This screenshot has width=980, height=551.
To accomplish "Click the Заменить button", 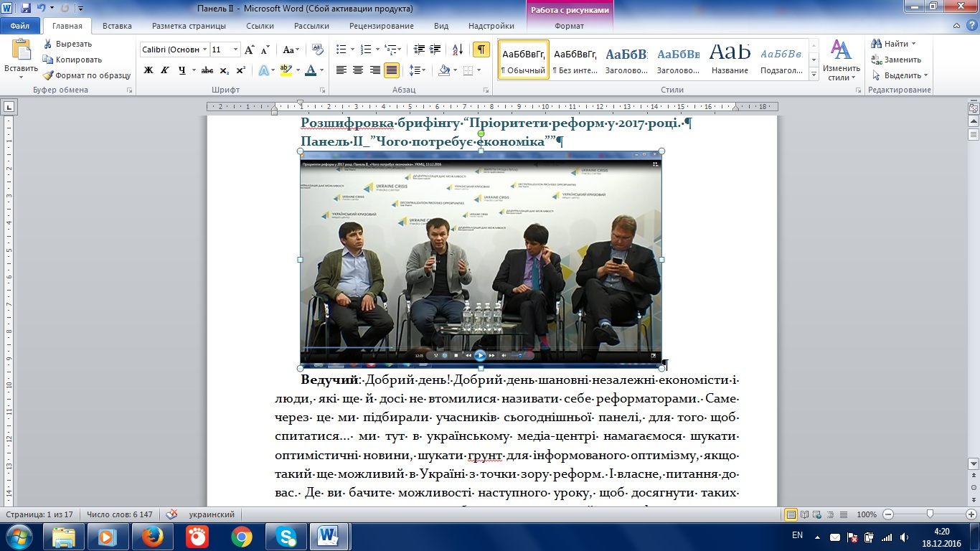I will coord(896,60).
